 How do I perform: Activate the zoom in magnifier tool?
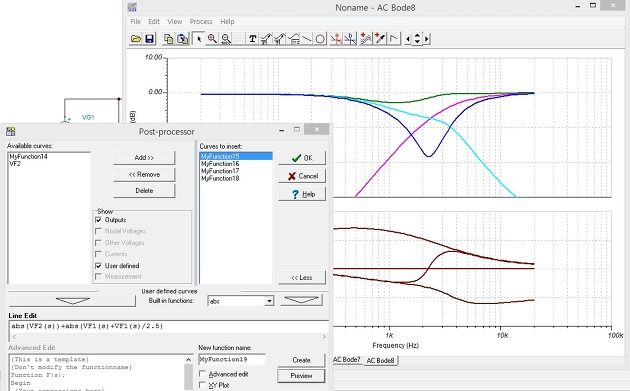tap(212, 39)
